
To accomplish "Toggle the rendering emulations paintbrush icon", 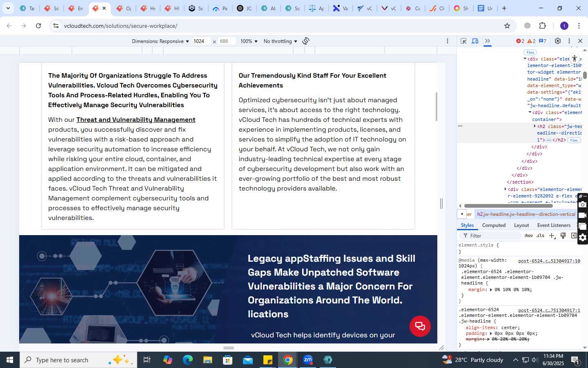I will click(563, 236).
